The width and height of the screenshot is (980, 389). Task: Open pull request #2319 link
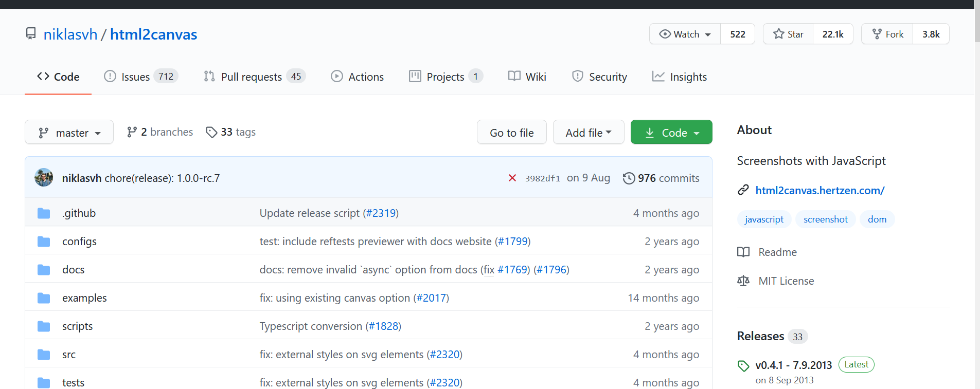(x=381, y=213)
